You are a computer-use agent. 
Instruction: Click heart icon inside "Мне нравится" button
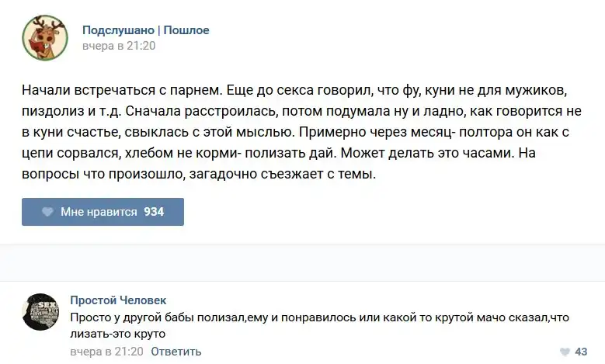pos(47,212)
